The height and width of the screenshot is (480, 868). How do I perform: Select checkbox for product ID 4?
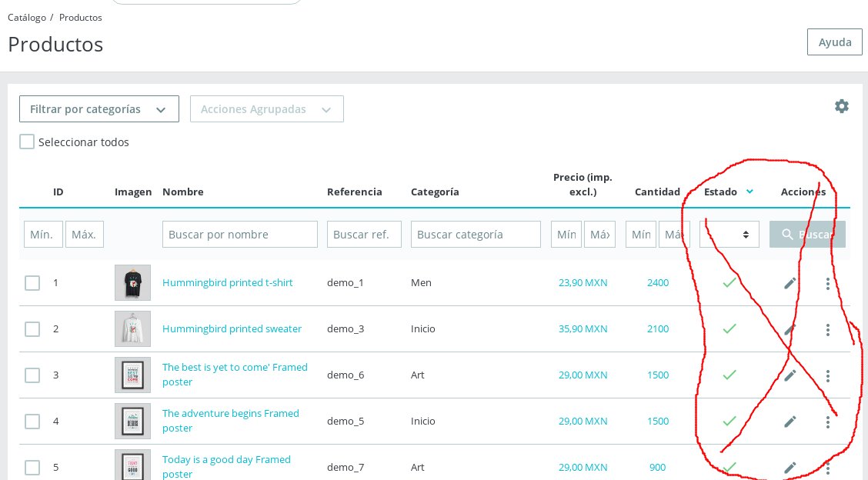pyautogui.click(x=32, y=422)
